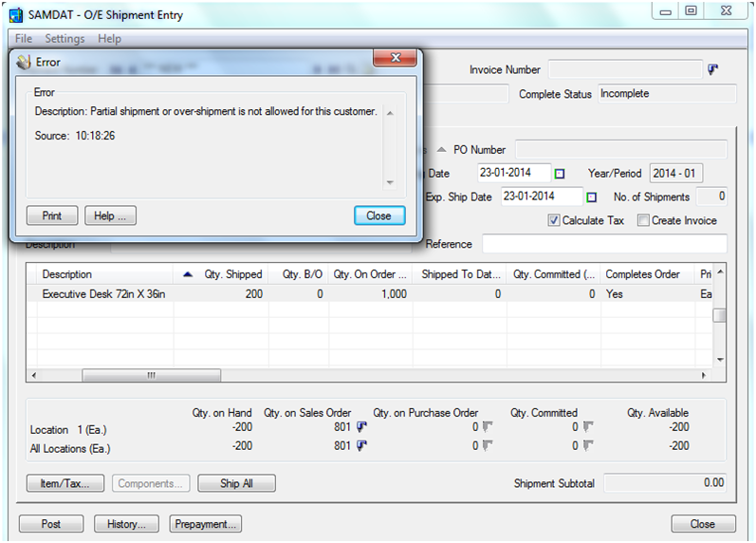756x543 pixels.
Task: Open the Settings menu
Action: coord(65,39)
